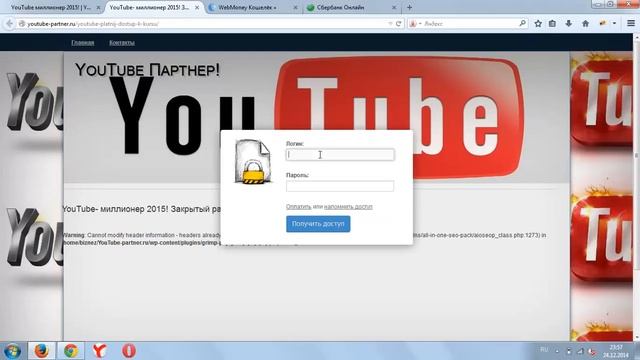
Task: Click the youtube-partner.ru address bar
Action: tap(204, 24)
